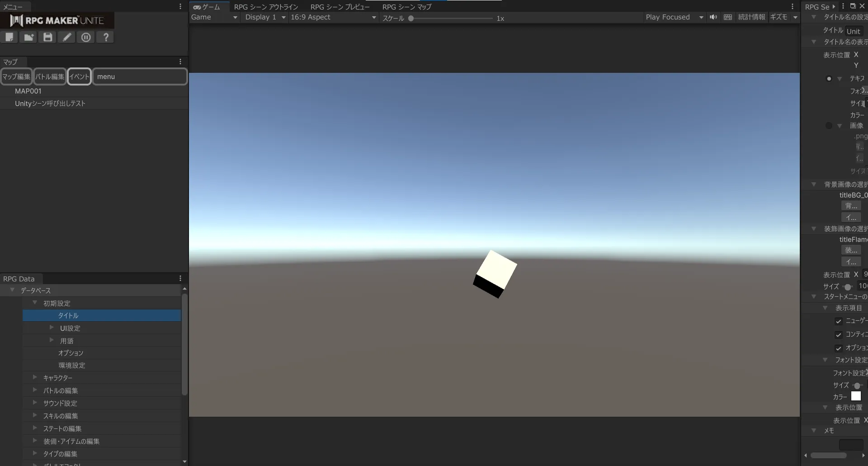Screen dimensions: 868x466
Task: Click the pencil edit icon
Action: click(67, 37)
